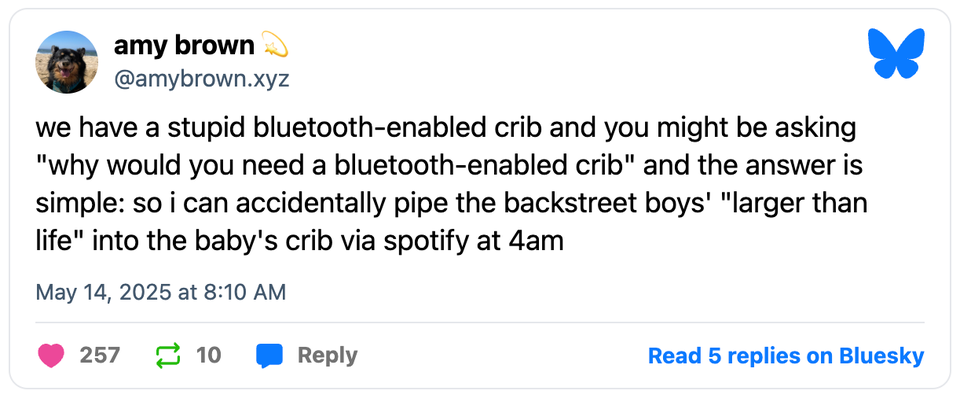Open the Bluesky butterfly logo

pyautogui.click(x=896, y=53)
